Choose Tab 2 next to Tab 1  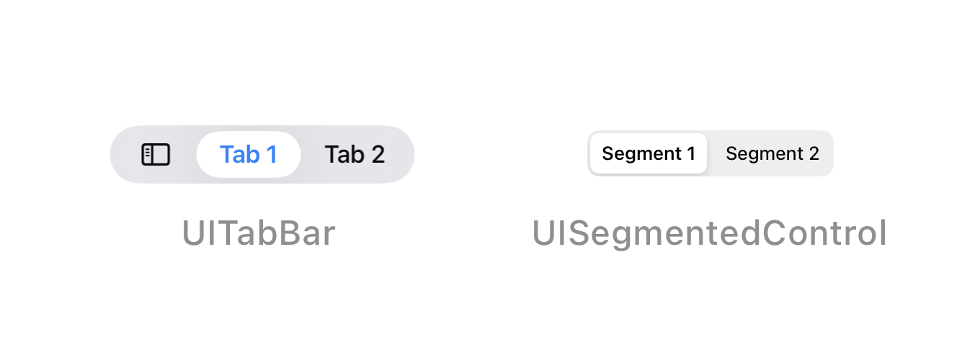point(355,154)
